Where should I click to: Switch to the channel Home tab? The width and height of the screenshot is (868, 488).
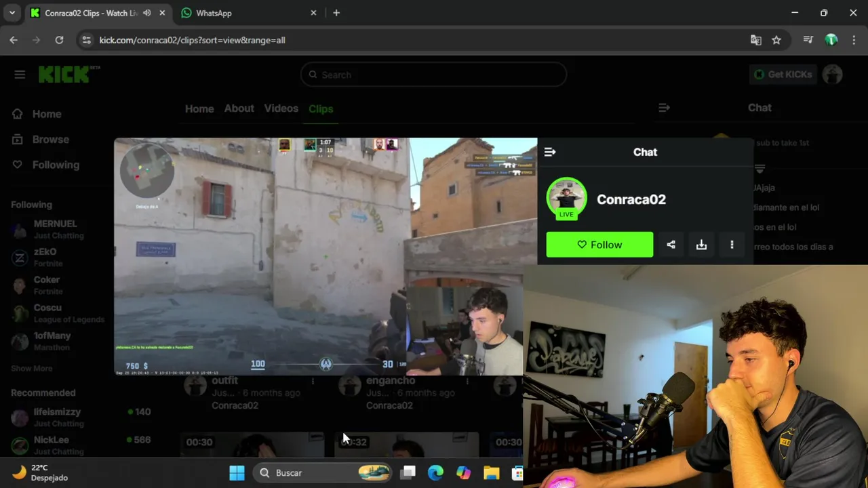tap(199, 108)
